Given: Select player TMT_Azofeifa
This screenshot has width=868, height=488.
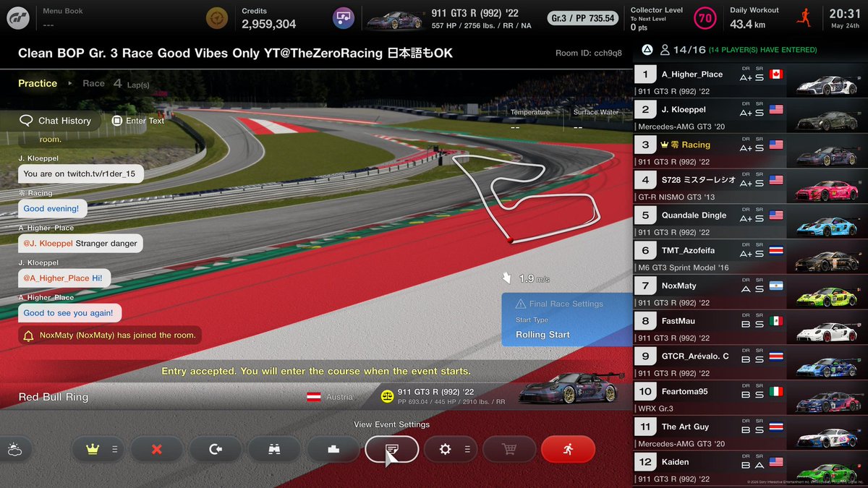Looking at the screenshot, I should pos(751,257).
